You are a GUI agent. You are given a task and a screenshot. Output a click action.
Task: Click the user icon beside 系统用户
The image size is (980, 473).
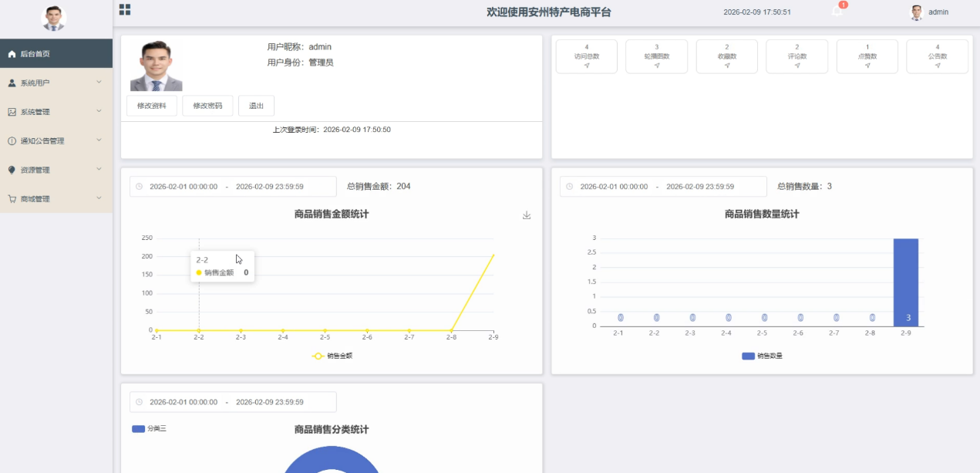12,83
